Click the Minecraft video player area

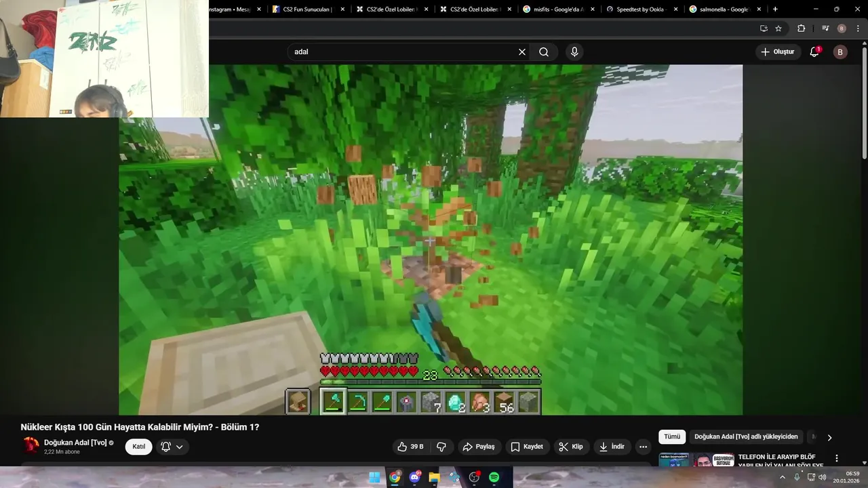pyautogui.click(x=431, y=239)
